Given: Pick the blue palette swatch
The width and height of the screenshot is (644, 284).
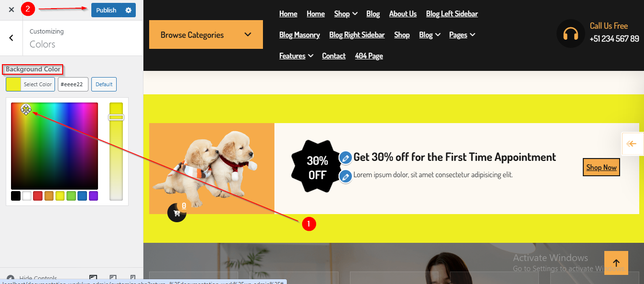Looking at the screenshot, I should (x=82, y=196).
